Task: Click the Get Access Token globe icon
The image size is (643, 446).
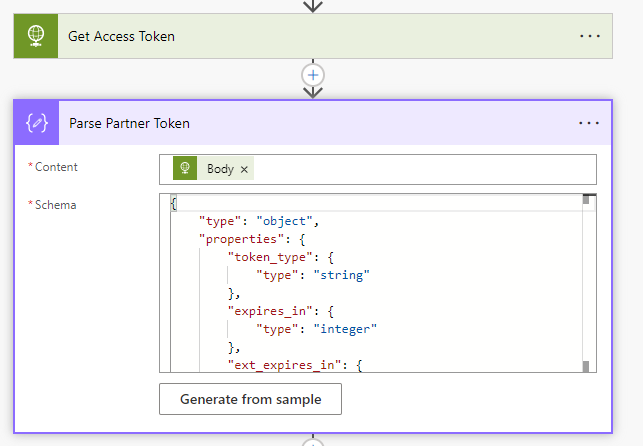Action: 36,36
